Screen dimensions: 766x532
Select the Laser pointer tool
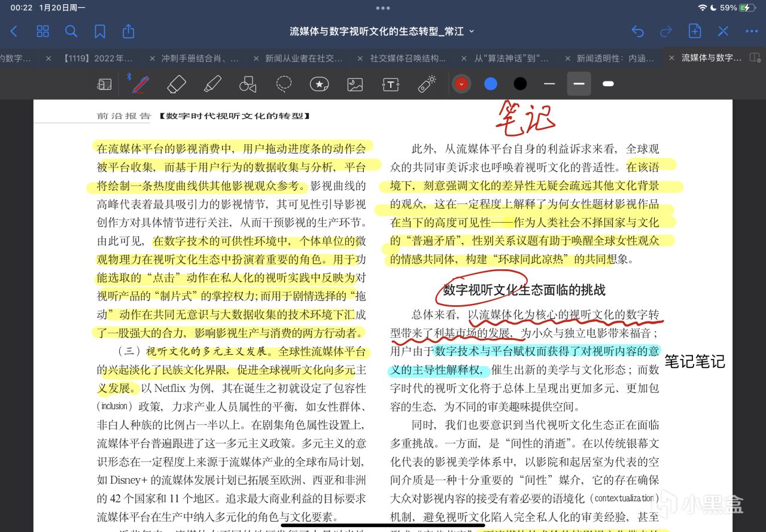tap(426, 84)
